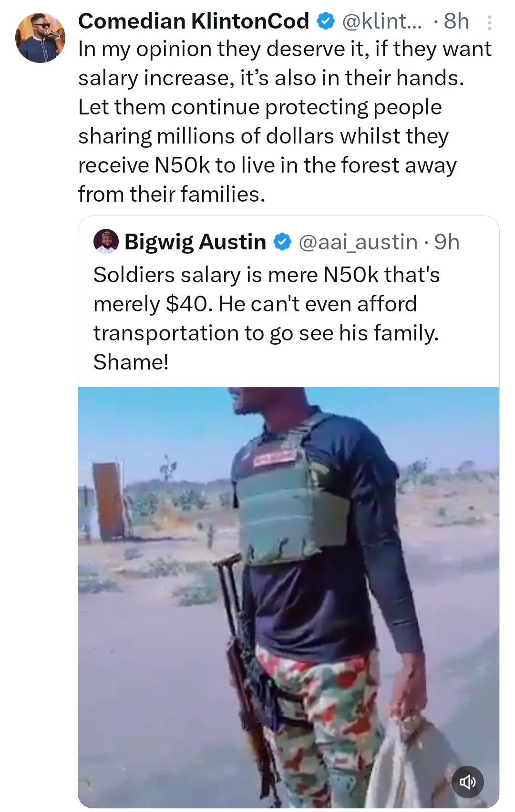Click the 9h timestamp on quoted tweet
The height and width of the screenshot is (812, 515).
pos(447,242)
